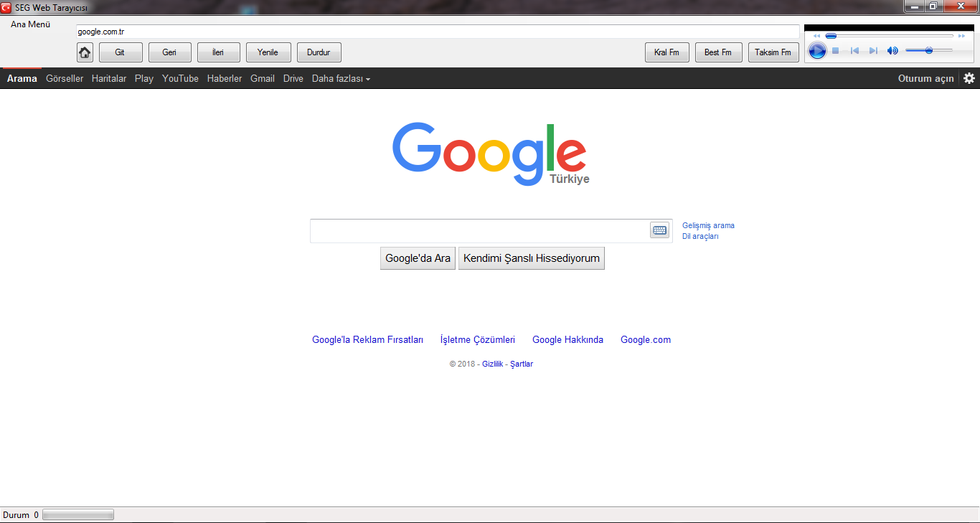Skip to previous track in media player

click(854, 51)
